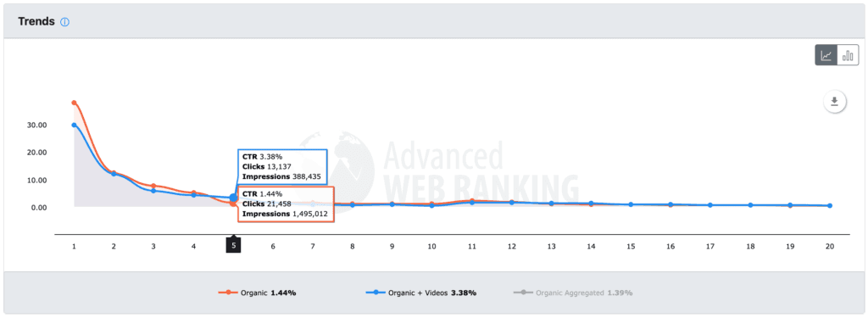Select position 6 on the x-axis
868x318 pixels.
point(273,247)
